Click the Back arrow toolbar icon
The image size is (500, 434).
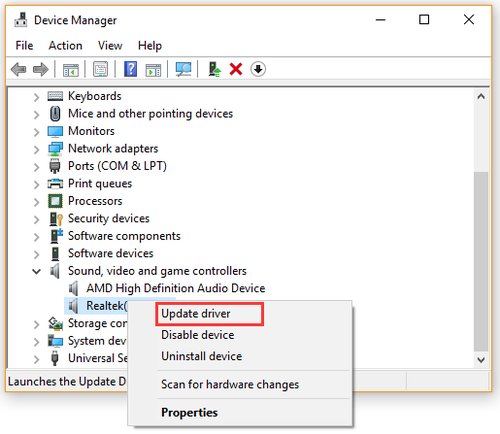click(18, 70)
